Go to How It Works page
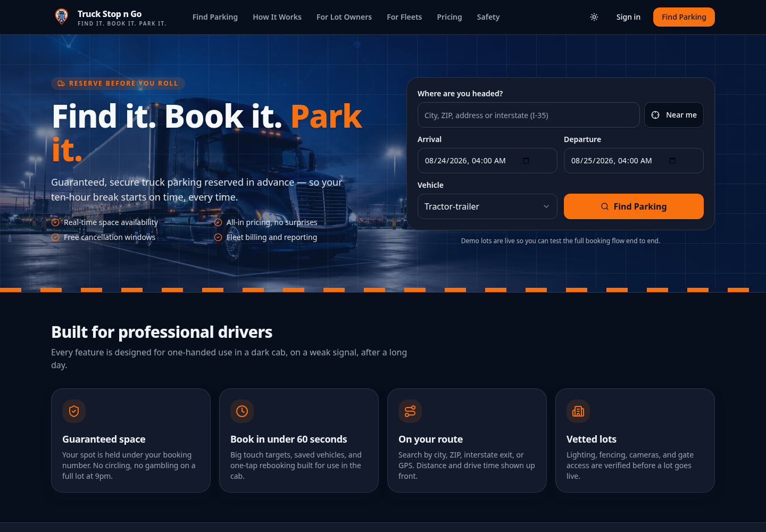Viewport: 766px width, 532px height. coord(277,17)
